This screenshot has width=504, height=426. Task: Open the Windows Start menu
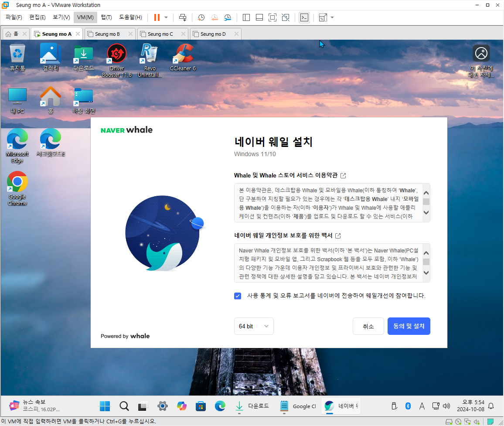point(105,406)
